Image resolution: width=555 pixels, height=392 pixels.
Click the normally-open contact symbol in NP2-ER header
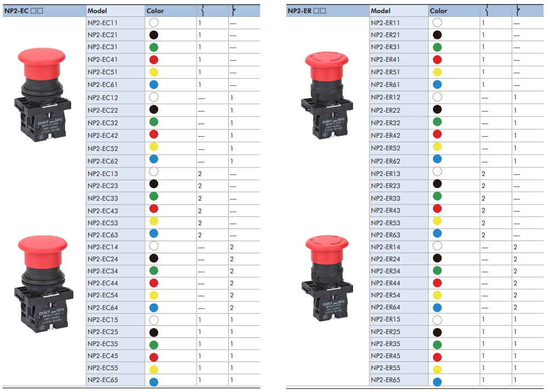(487, 10)
